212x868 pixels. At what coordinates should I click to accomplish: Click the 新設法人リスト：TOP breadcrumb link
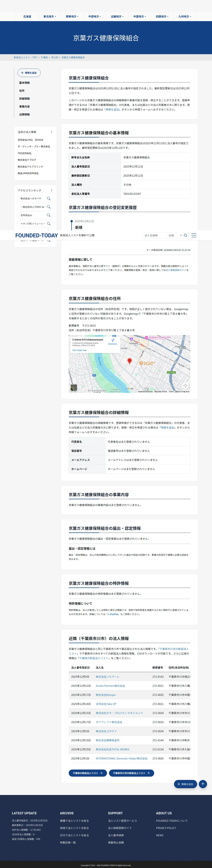coord(25,58)
